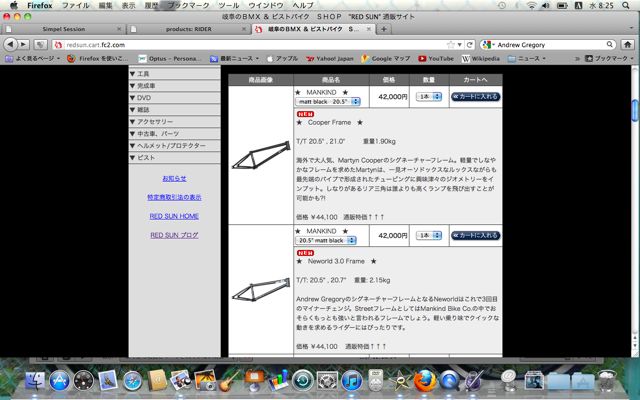The height and width of the screenshot is (400, 640).
Task: Open Address Book in the Dock
Action: point(157,380)
